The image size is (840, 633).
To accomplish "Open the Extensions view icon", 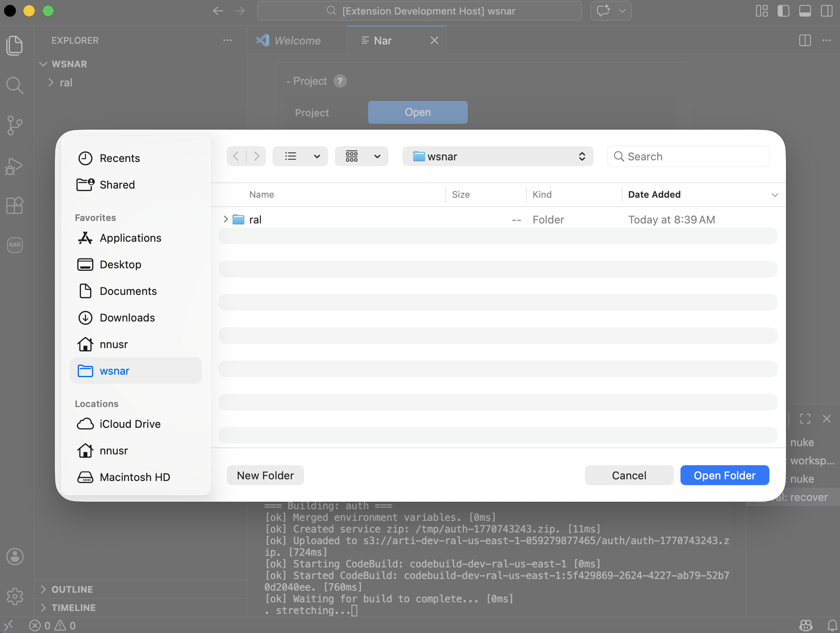I will 15,205.
